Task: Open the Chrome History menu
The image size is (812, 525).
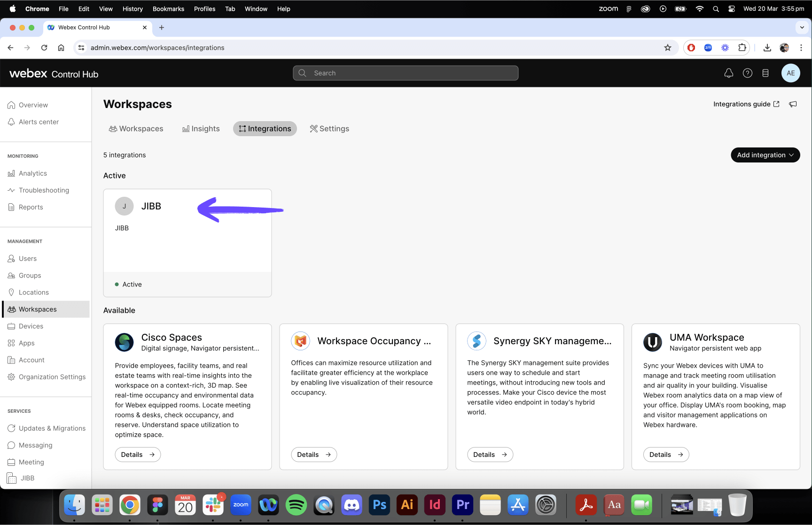Action: [133, 9]
